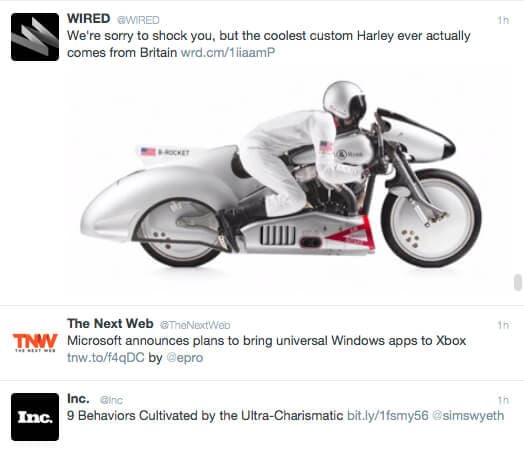Open the @Inc handle
This screenshot has height=455, width=524.
pyautogui.click(x=111, y=400)
